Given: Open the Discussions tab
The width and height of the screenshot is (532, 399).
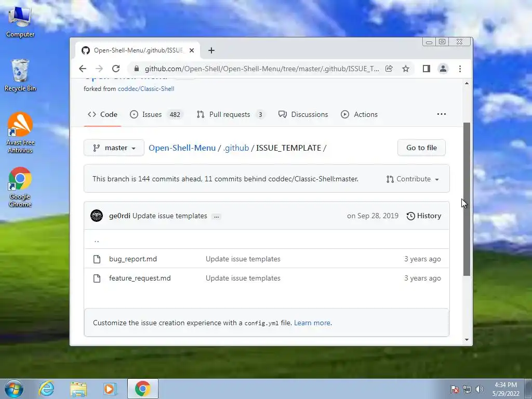Looking at the screenshot, I should pos(303,115).
